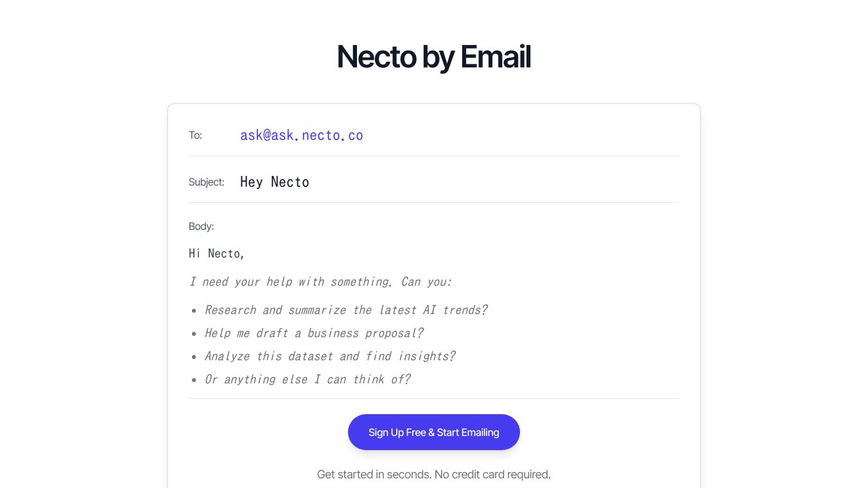Click the divider line above the Sign Up button

click(433, 398)
